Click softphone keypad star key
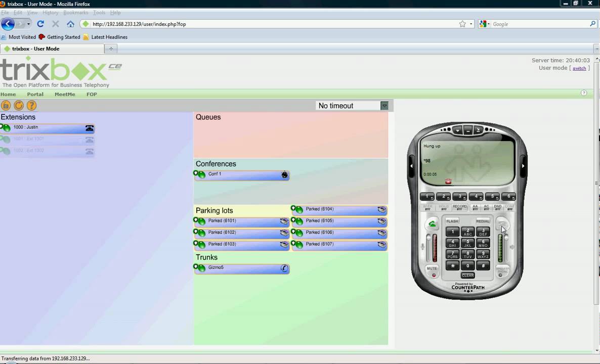 (452, 265)
